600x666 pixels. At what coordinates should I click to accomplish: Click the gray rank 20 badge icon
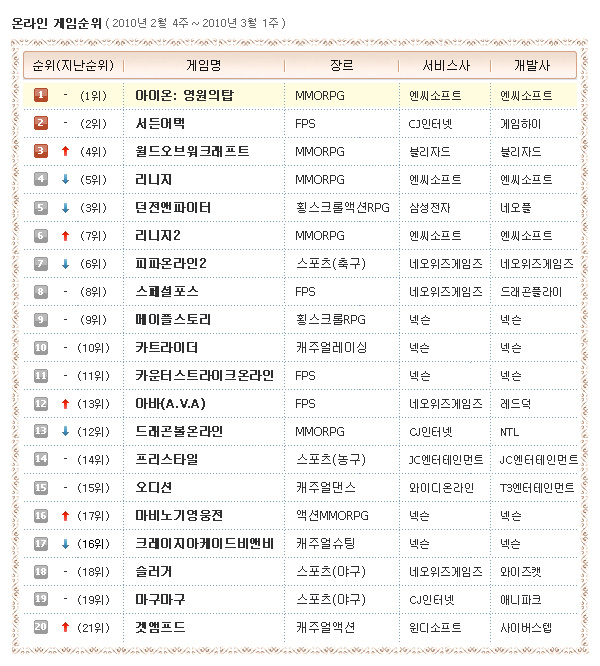41,627
